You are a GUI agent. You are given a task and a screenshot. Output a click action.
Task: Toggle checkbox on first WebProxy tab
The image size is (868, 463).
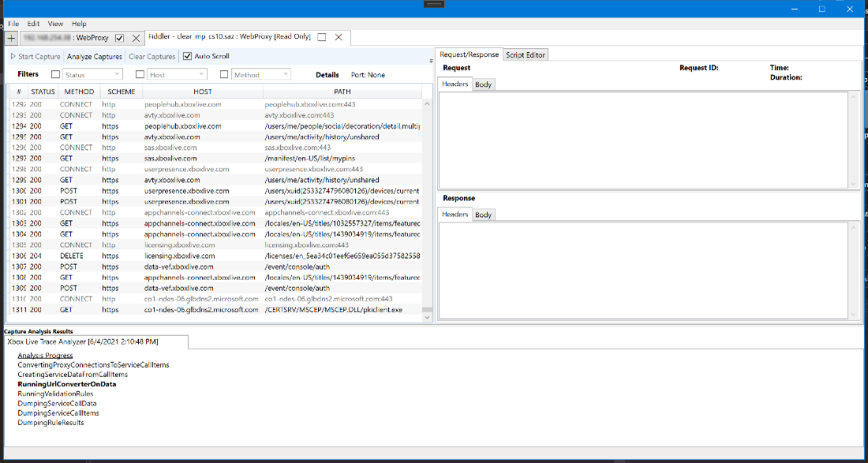[x=119, y=38]
